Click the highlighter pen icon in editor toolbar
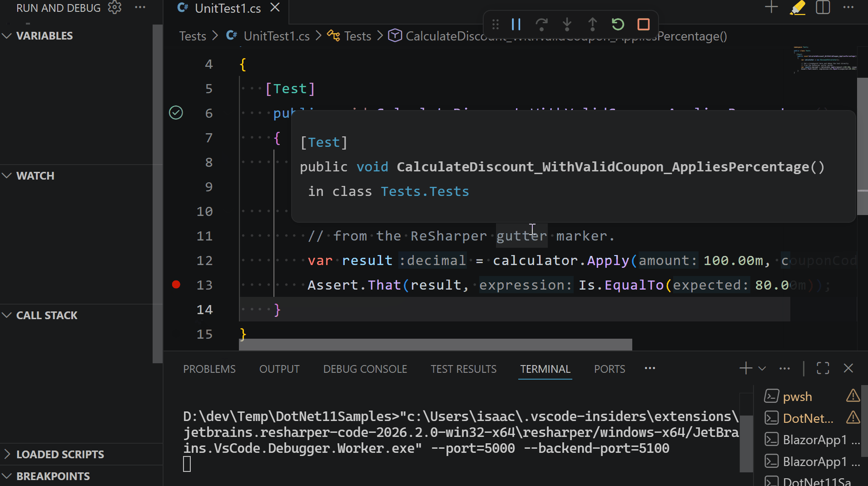Screen dimensions: 868x486 (x=797, y=7)
